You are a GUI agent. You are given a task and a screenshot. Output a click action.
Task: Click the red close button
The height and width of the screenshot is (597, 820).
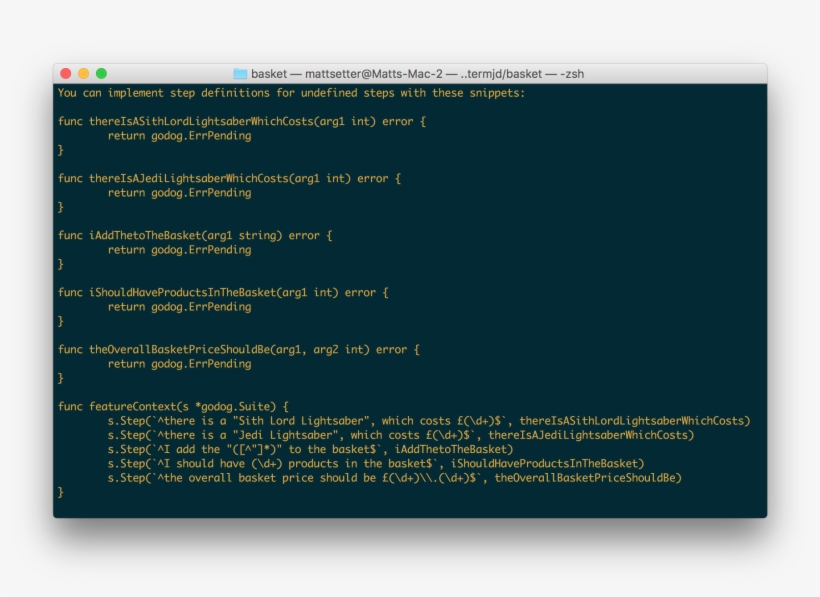coord(65,73)
